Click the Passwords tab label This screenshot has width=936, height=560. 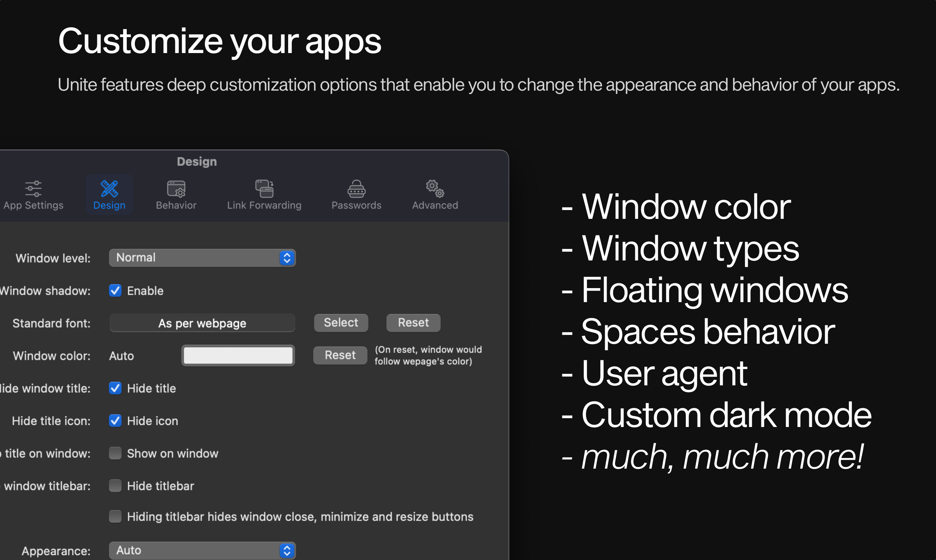pyautogui.click(x=356, y=205)
